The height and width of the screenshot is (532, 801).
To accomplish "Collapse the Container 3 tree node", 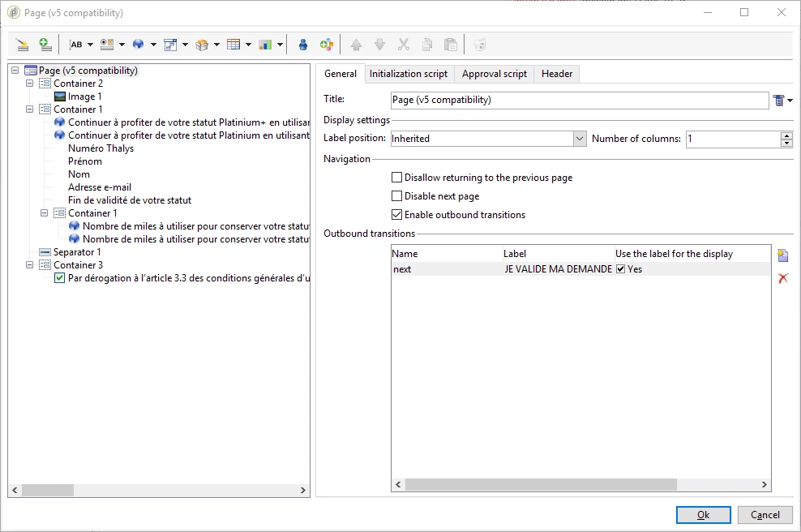I will tap(30, 264).
